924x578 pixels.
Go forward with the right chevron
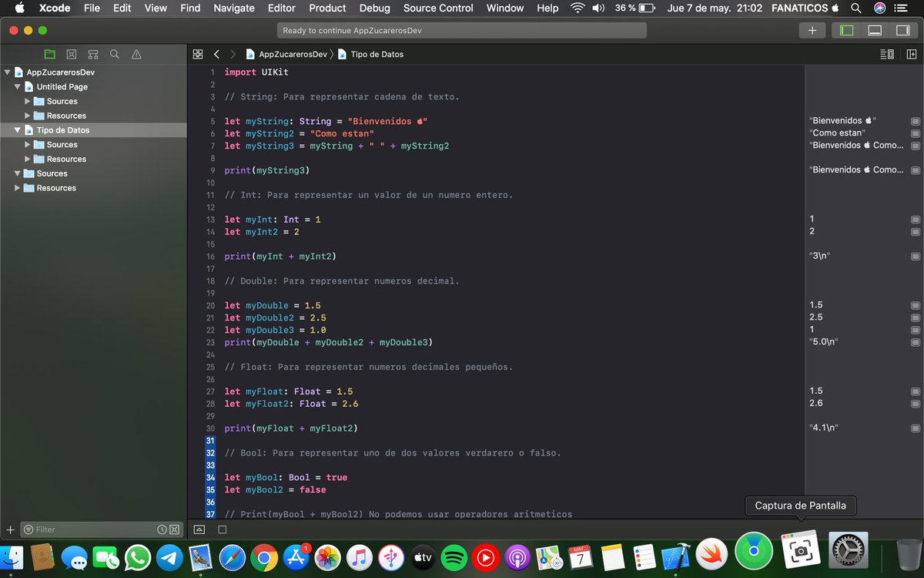pos(233,54)
